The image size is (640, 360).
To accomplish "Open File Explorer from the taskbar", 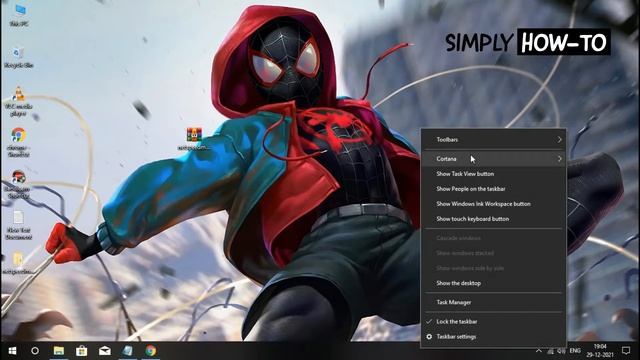I will coord(59,351).
